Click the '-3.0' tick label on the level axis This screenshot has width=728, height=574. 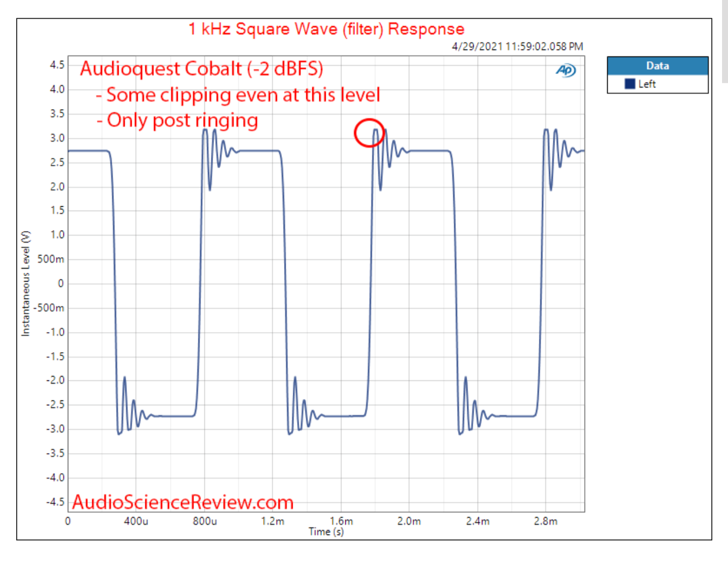[55, 429]
